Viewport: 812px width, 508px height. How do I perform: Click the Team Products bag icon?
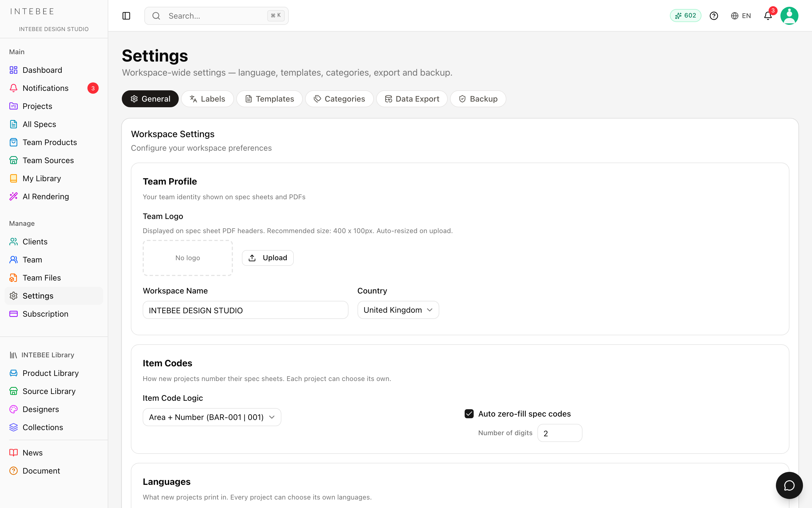[x=14, y=142]
